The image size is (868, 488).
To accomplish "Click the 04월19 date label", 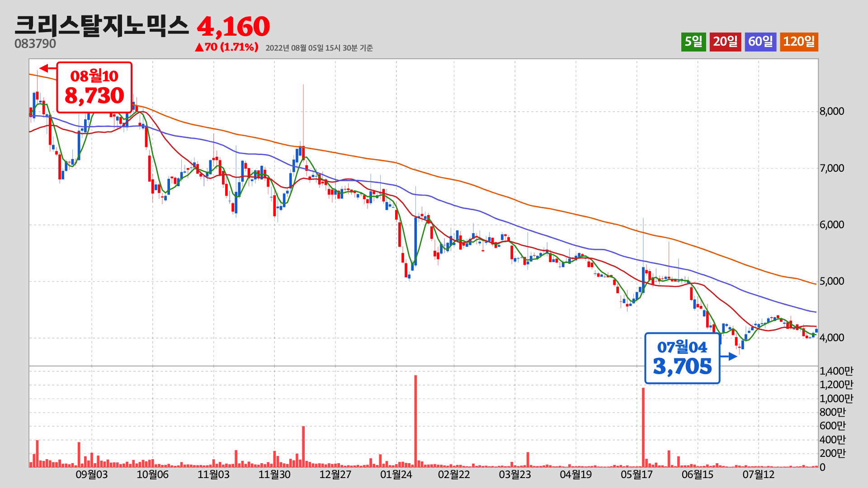I will (576, 475).
